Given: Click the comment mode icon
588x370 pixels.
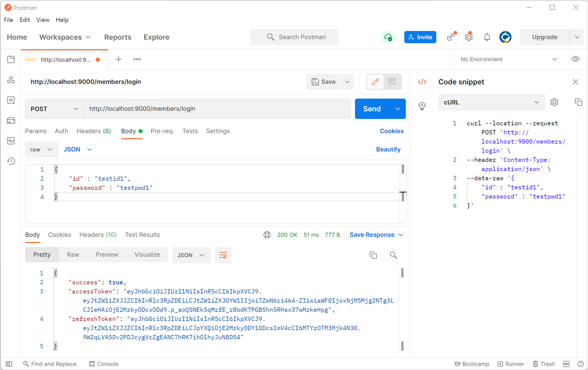Looking at the screenshot, I should [x=392, y=82].
